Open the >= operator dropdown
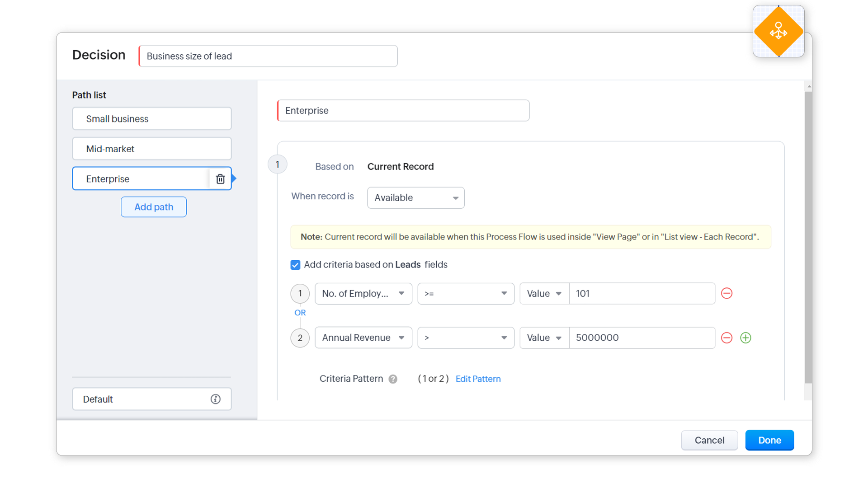This screenshot has height=488, width=868. coord(466,294)
